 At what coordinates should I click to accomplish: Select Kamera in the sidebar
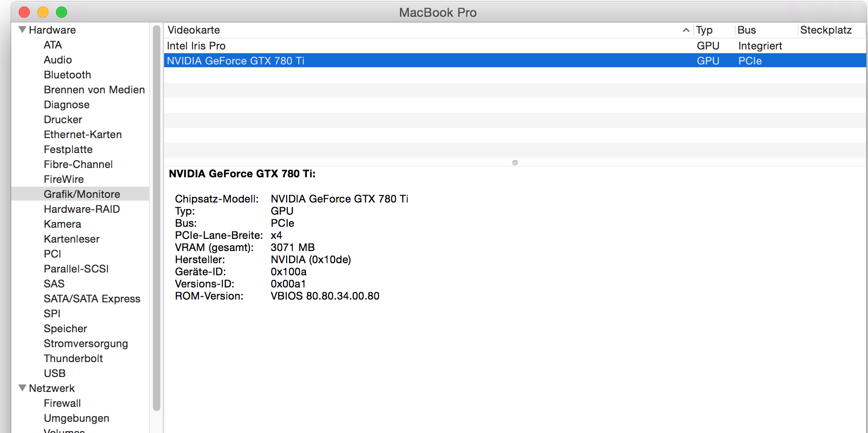tap(62, 224)
